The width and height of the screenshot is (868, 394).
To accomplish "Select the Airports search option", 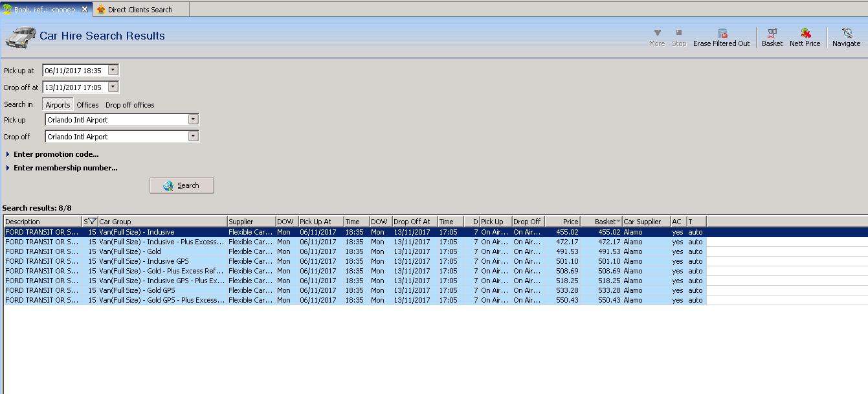I will (58, 104).
